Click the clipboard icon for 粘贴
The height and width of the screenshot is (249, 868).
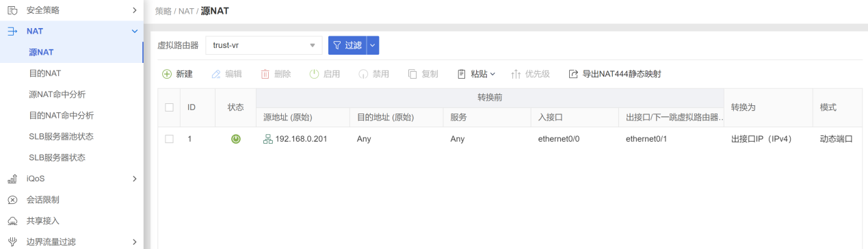click(462, 74)
